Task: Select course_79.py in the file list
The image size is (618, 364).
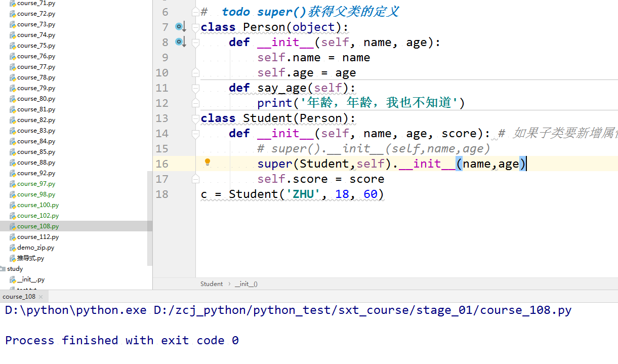Action: point(36,88)
